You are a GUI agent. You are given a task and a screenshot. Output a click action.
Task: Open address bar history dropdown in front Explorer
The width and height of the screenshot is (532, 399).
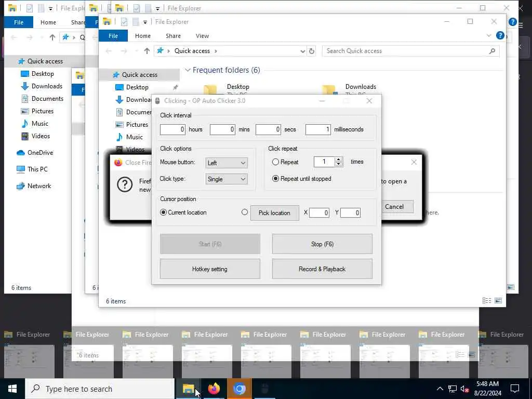(x=303, y=51)
